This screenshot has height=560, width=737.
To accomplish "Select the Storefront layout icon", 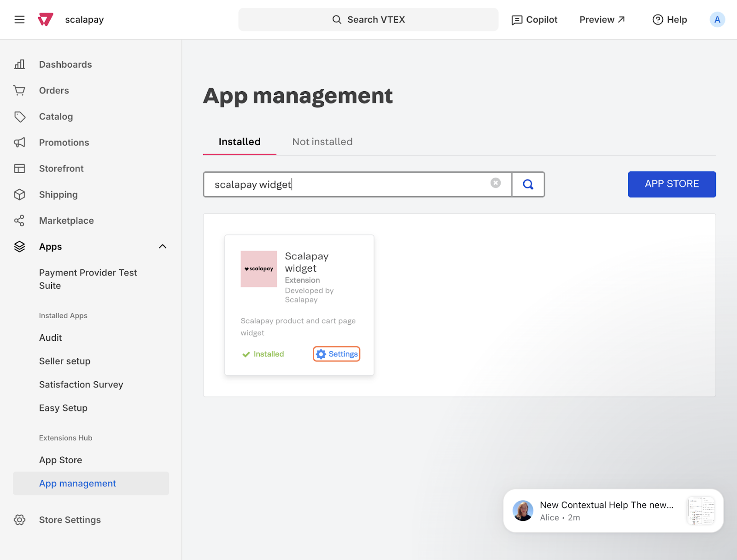I will (x=19, y=169).
